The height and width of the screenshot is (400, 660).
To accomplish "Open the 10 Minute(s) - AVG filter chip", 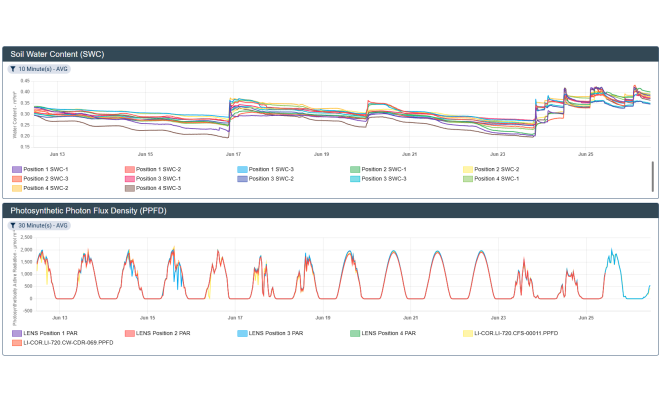I will 39,69.
